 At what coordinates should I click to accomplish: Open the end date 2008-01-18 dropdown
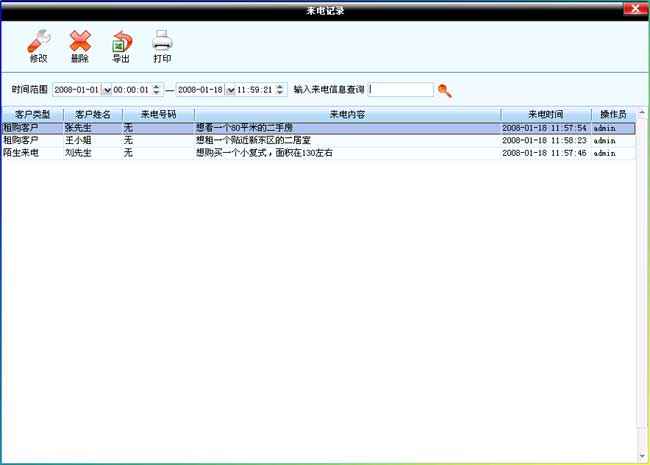click(231, 90)
